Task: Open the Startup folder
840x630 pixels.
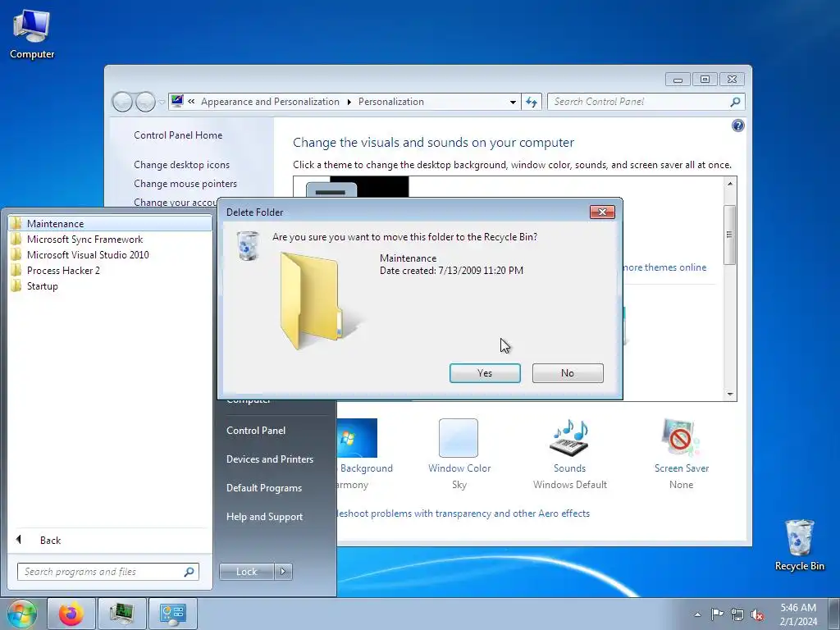Action: pos(110,285)
